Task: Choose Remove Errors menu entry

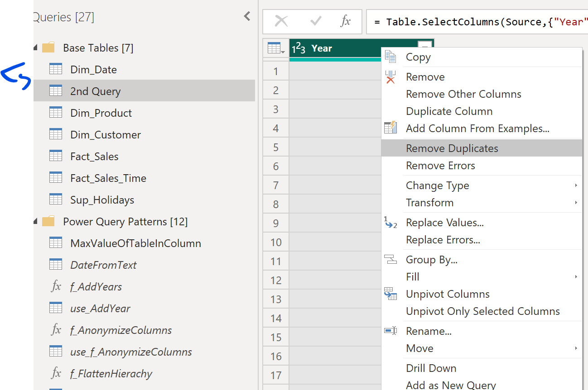Action: (482, 166)
